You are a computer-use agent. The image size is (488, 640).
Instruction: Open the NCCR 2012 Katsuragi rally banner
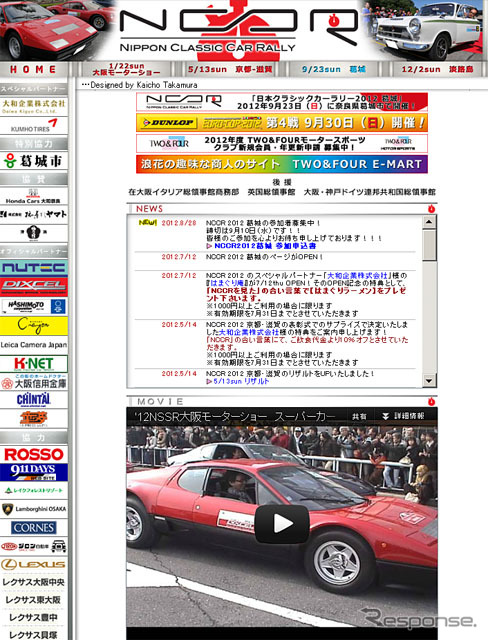pyautogui.click(x=282, y=102)
